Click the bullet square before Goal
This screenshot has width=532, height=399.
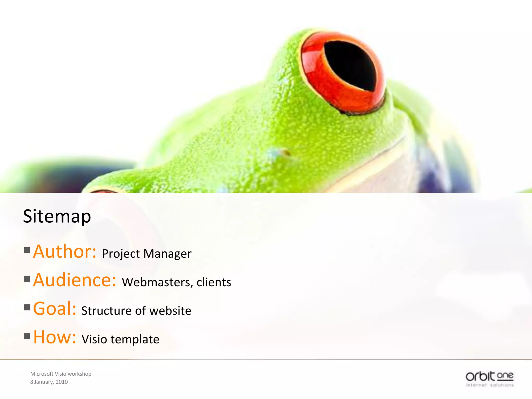(27, 307)
